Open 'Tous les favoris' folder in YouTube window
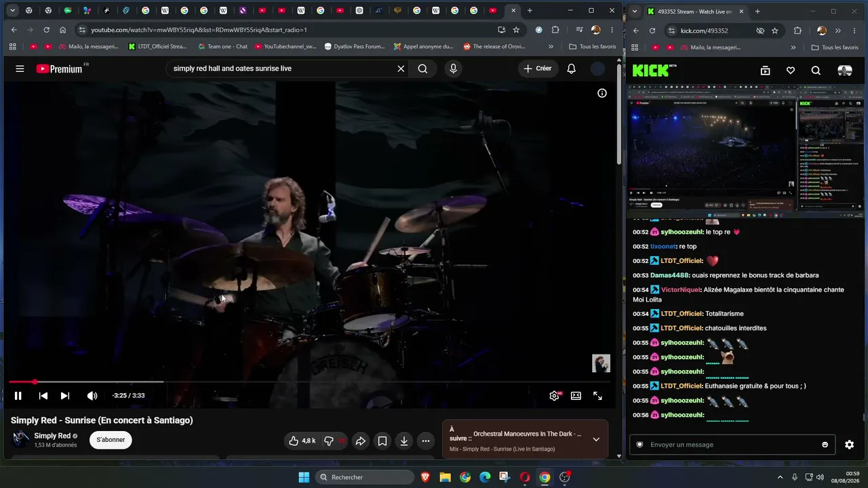 coord(593,47)
